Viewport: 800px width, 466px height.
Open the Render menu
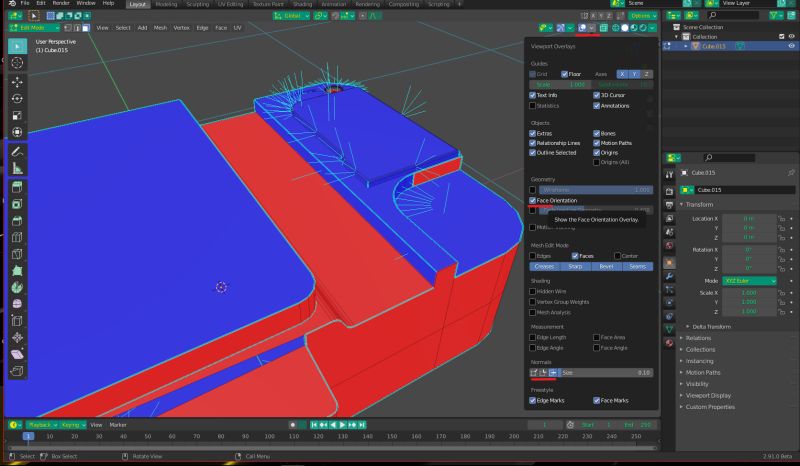click(x=61, y=4)
